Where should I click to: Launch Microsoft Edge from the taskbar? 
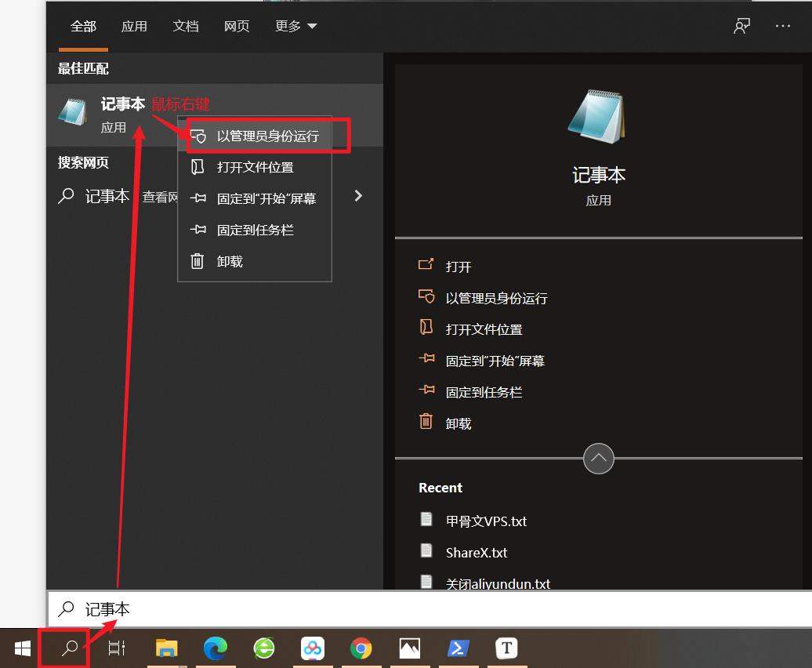pyautogui.click(x=216, y=648)
